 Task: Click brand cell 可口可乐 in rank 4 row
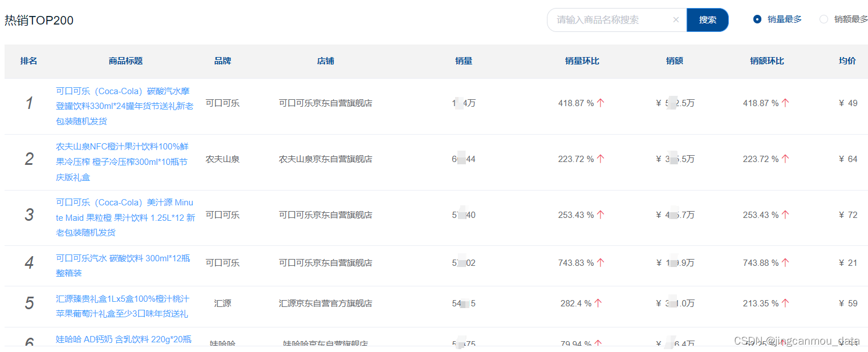pyautogui.click(x=222, y=263)
